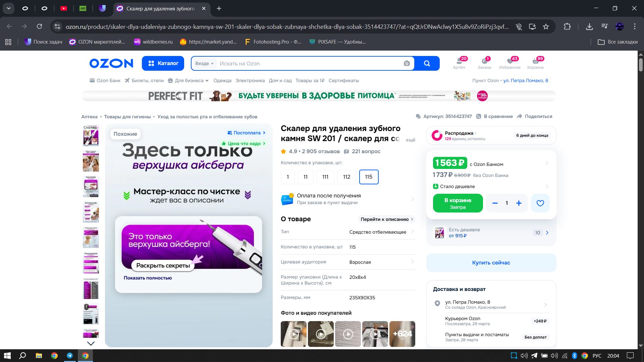Open customer video thumbnail showing +624
This screenshot has height=362, width=644.
402,334
